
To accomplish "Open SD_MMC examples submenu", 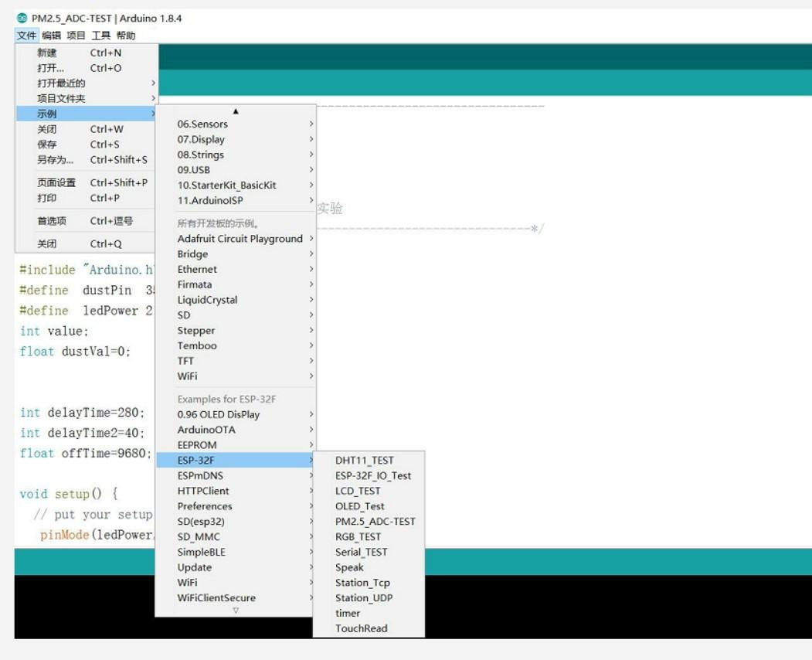I will tap(236, 536).
